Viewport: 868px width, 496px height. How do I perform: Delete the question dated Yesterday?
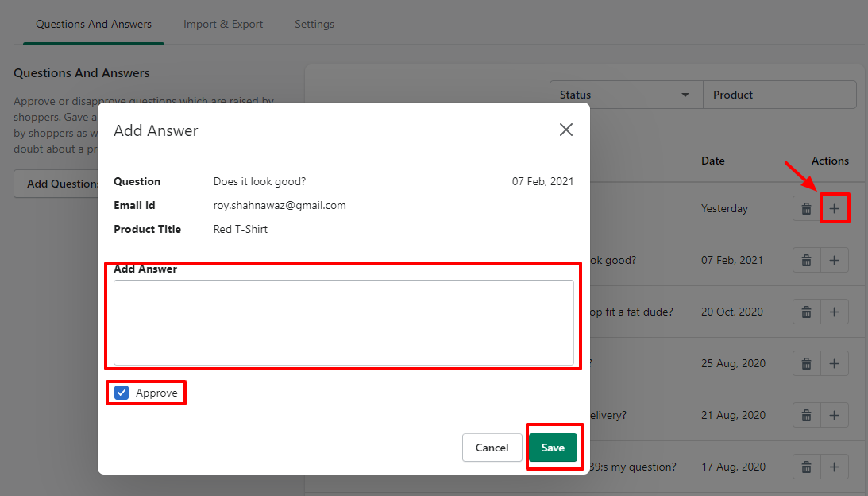click(x=807, y=208)
